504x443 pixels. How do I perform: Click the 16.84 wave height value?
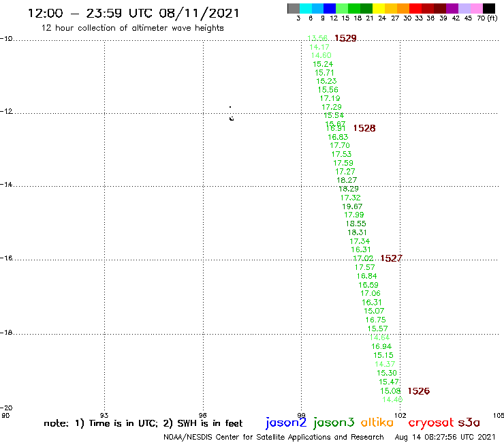coord(366,276)
